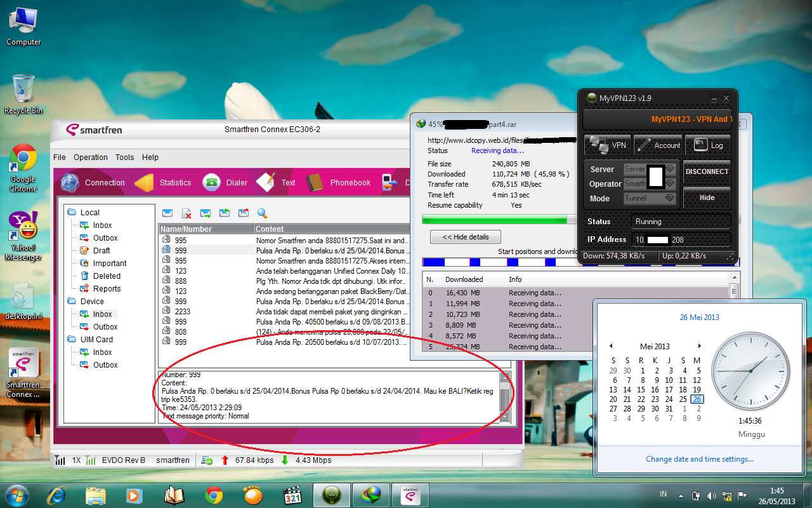This screenshot has height=508, width=812.
Task: Click the delete message icon with red X
Action: coord(187,213)
